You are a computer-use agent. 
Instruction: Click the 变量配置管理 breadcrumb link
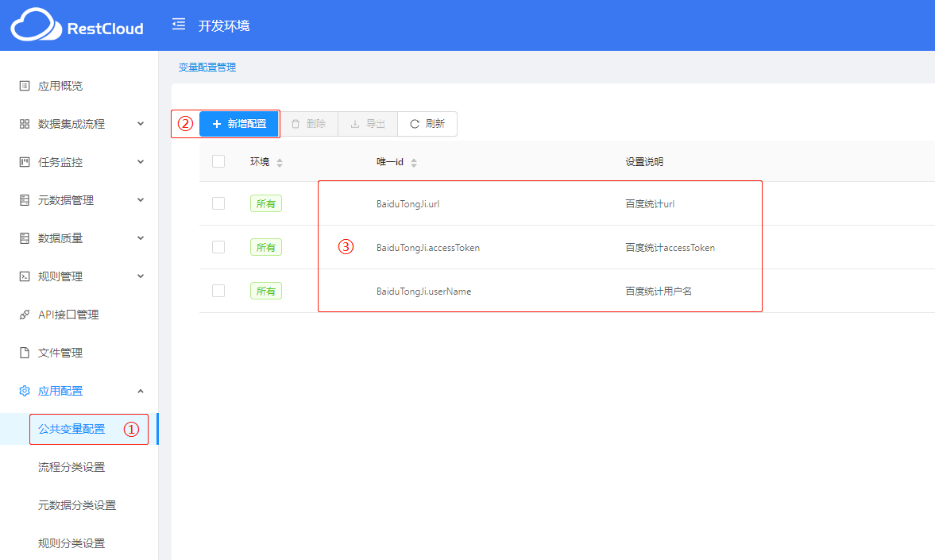(207, 68)
